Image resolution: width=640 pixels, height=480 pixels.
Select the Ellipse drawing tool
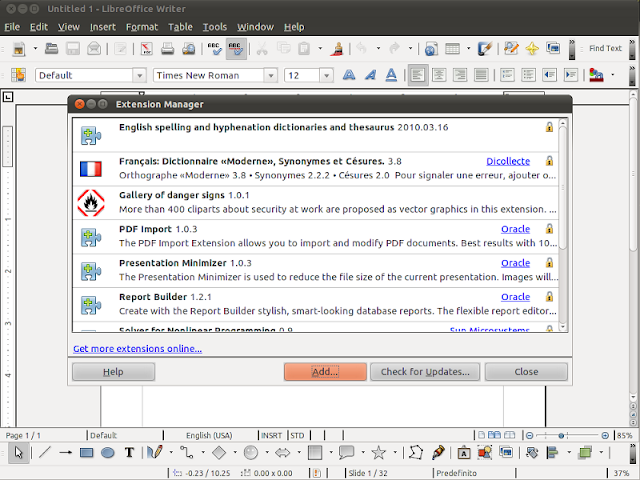click(108, 452)
